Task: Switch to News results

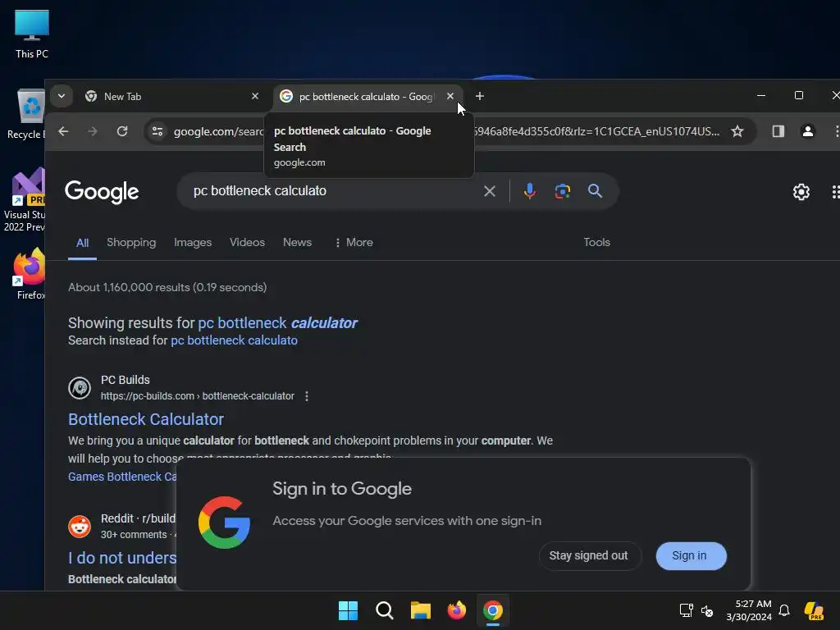Action: (297, 242)
